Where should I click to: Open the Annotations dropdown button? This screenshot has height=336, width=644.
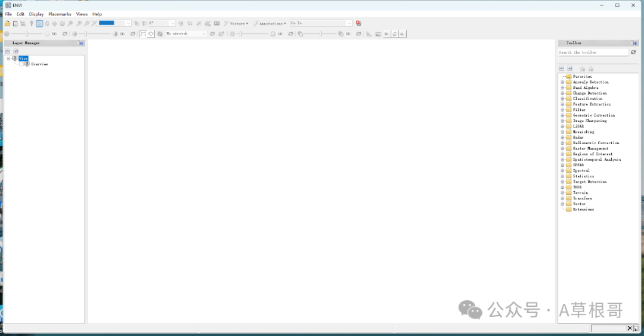270,24
